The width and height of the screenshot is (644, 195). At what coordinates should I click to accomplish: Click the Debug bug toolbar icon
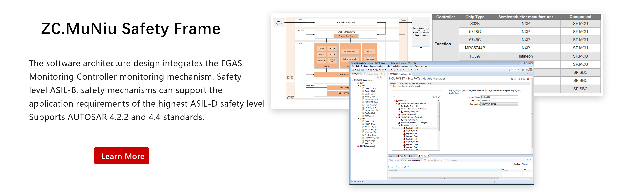[366, 70]
